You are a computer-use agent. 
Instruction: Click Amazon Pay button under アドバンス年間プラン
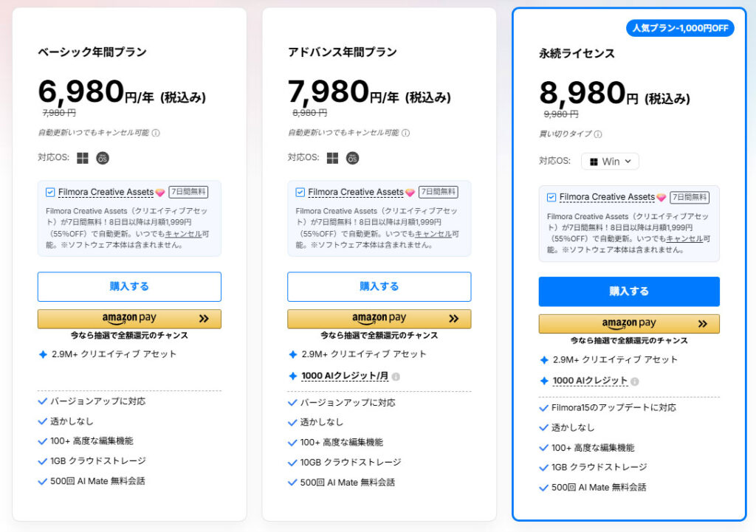point(379,318)
